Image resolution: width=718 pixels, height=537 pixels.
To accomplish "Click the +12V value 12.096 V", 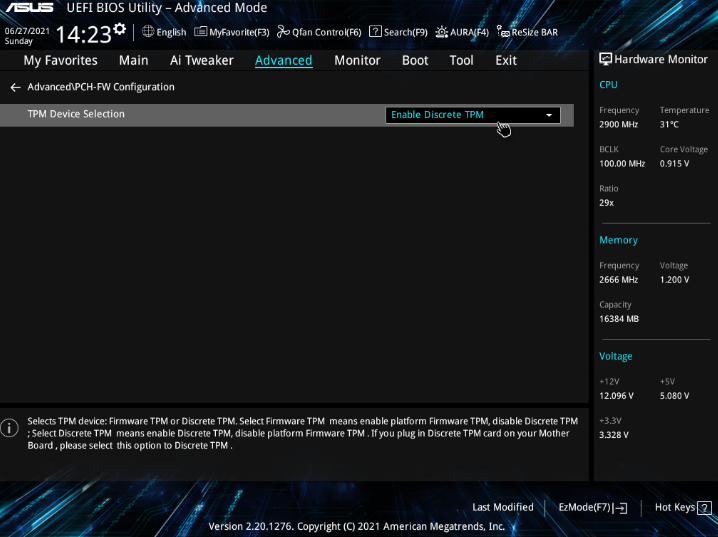I will click(616, 396).
